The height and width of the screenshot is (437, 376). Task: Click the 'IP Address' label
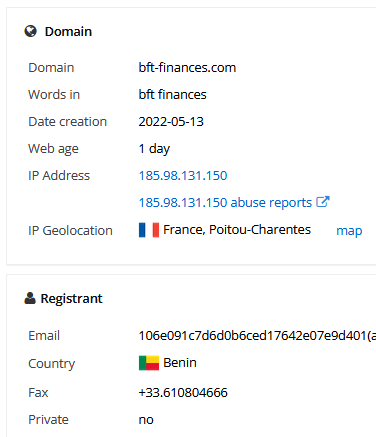click(x=59, y=176)
